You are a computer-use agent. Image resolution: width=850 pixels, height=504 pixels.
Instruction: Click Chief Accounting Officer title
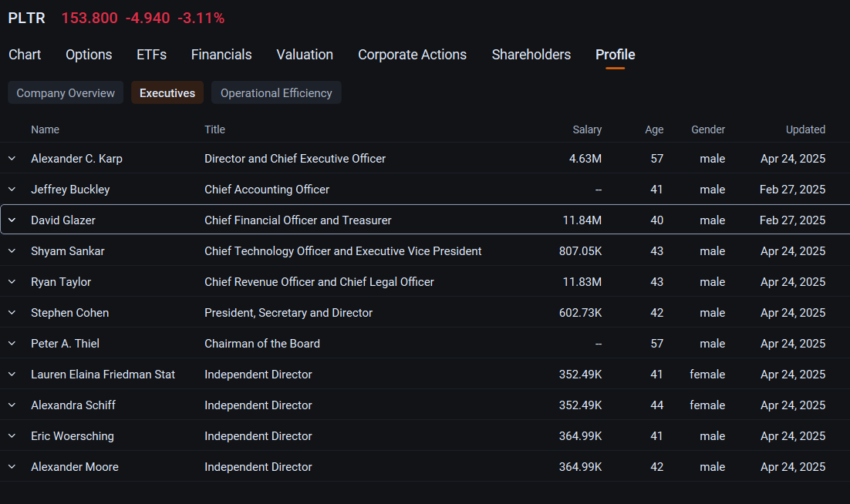(267, 190)
